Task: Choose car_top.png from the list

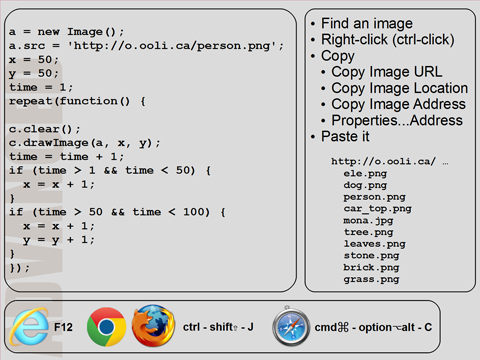Action: pos(378,209)
